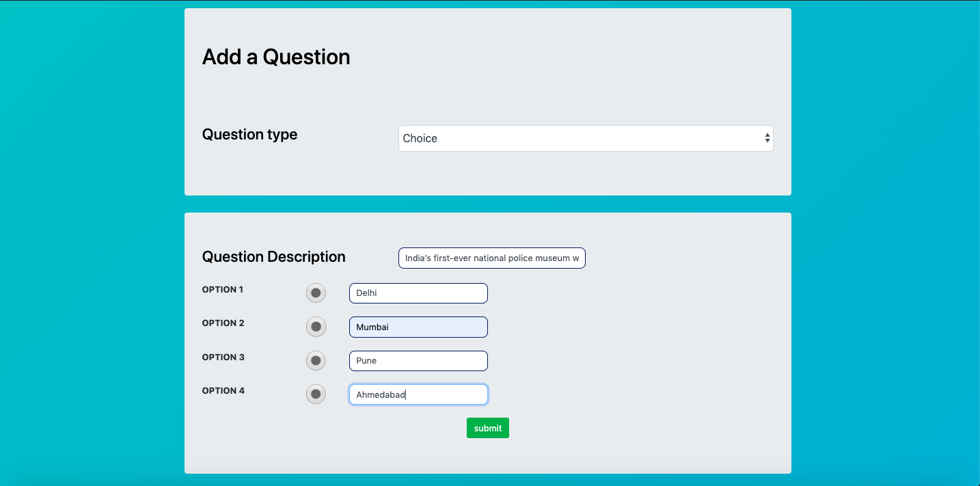Viewport: 980px width, 486px height.
Task: Click the 'OPTION 1' label
Action: click(223, 290)
